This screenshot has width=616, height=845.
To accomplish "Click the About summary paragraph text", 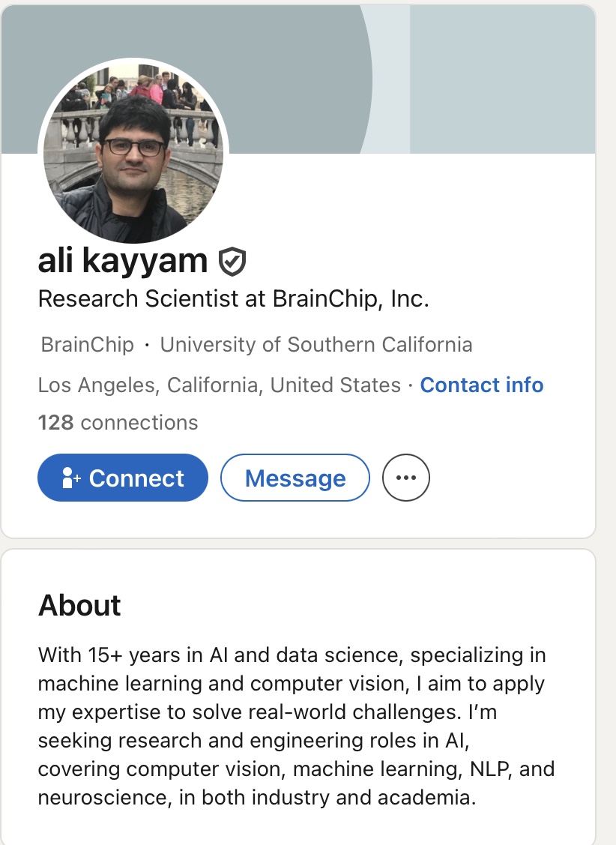I will tap(292, 726).
